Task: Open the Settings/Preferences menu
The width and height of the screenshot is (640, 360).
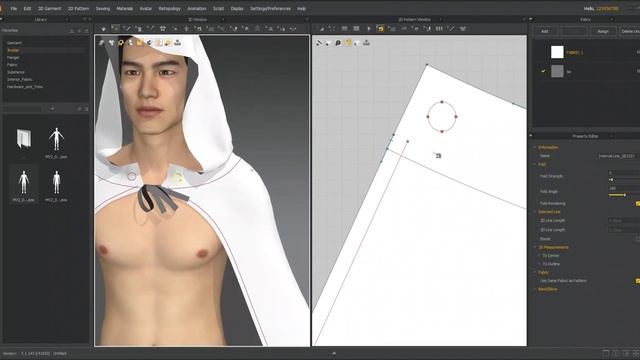Action: (270, 9)
